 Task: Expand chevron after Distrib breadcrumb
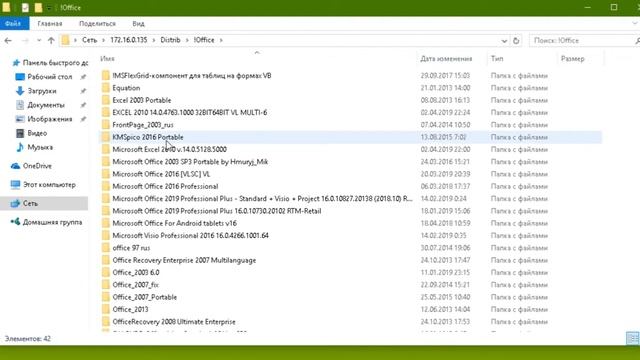coord(187,40)
